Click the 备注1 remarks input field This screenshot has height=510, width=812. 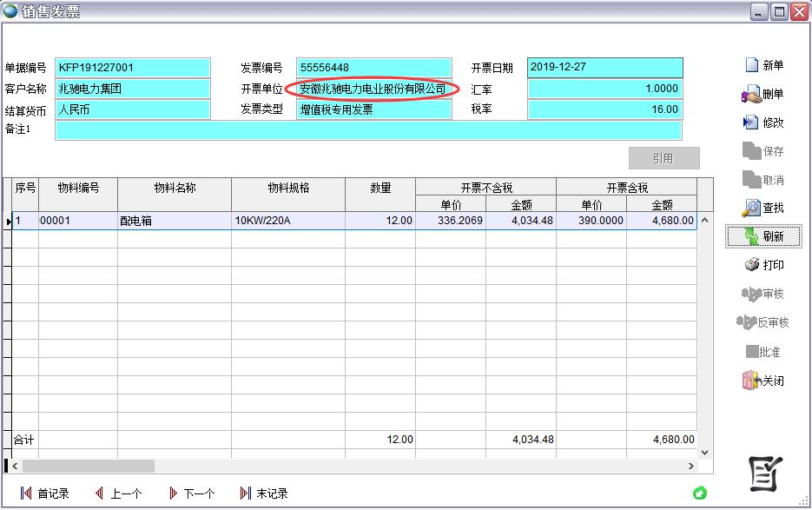pos(368,130)
